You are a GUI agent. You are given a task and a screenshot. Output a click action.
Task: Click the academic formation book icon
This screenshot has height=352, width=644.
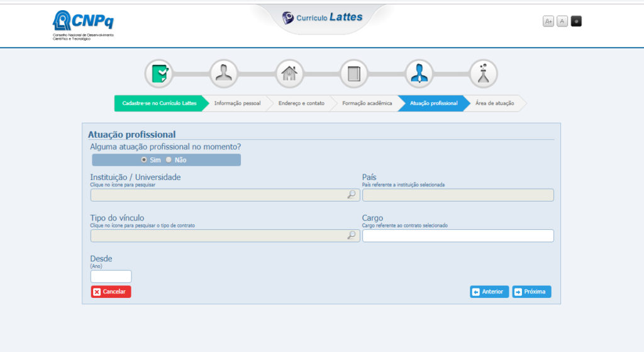click(x=354, y=74)
